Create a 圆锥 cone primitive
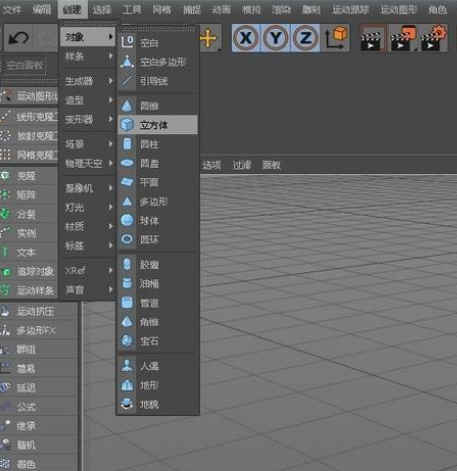 click(x=158, y=106)
